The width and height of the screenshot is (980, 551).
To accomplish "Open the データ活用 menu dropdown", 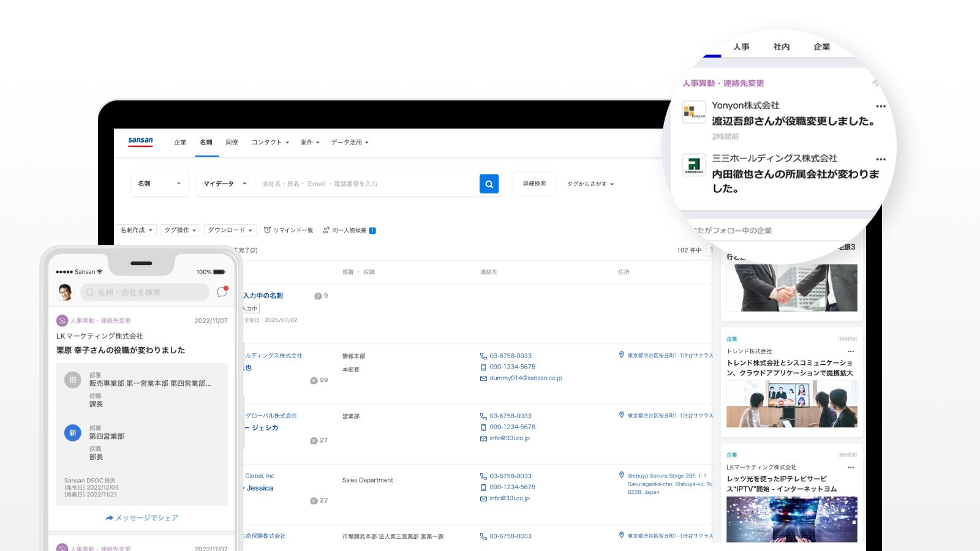I will point(350,142).
